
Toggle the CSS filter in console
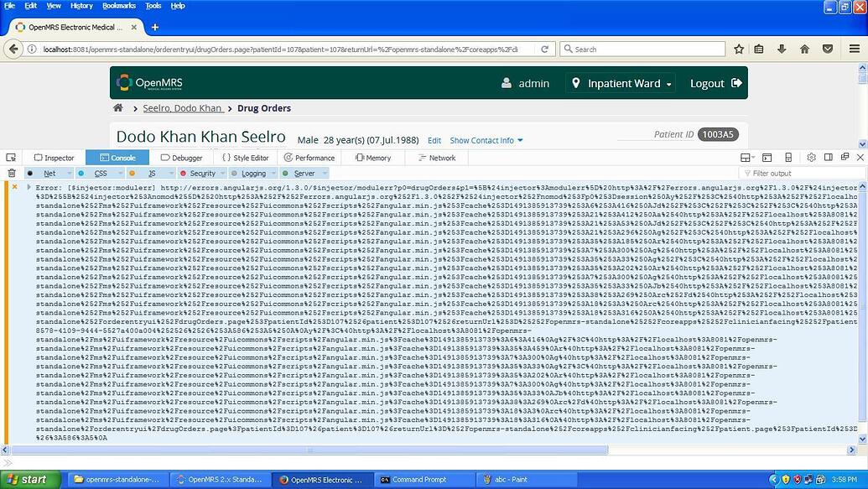click(x=100, y=174)
